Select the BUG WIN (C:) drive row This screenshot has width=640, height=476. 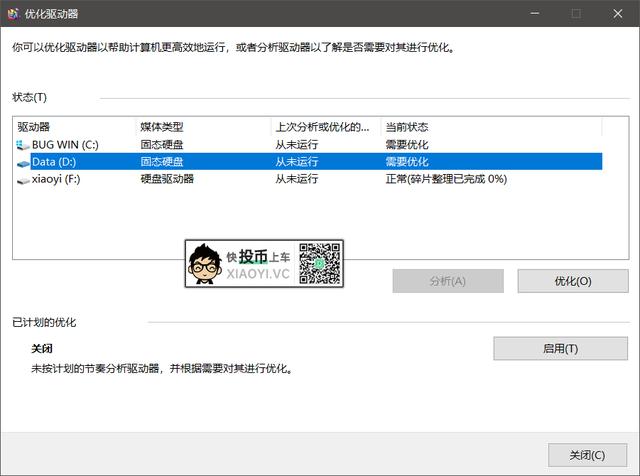(x=309, y=145)
